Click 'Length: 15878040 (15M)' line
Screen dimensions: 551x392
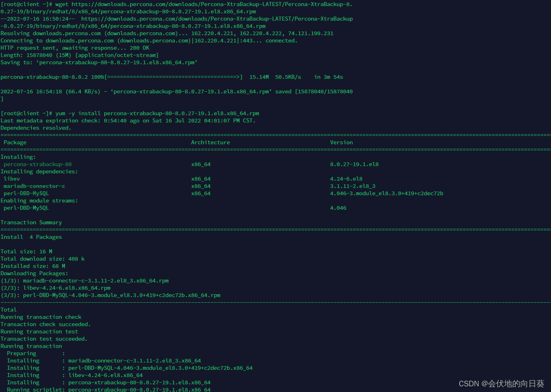[80, 55]
